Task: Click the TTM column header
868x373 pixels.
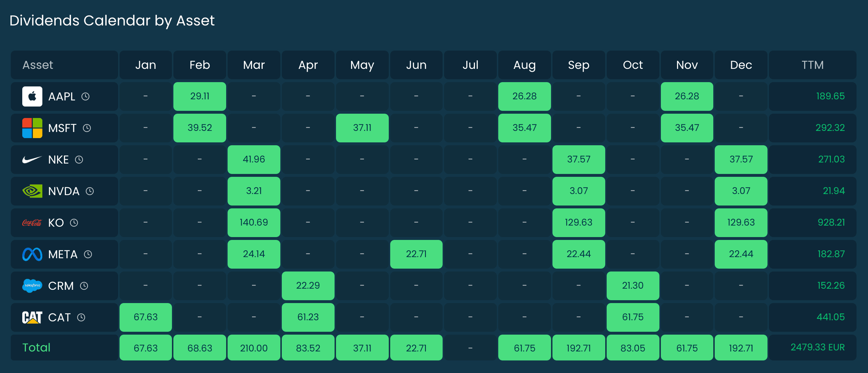Action: [813, 65]
